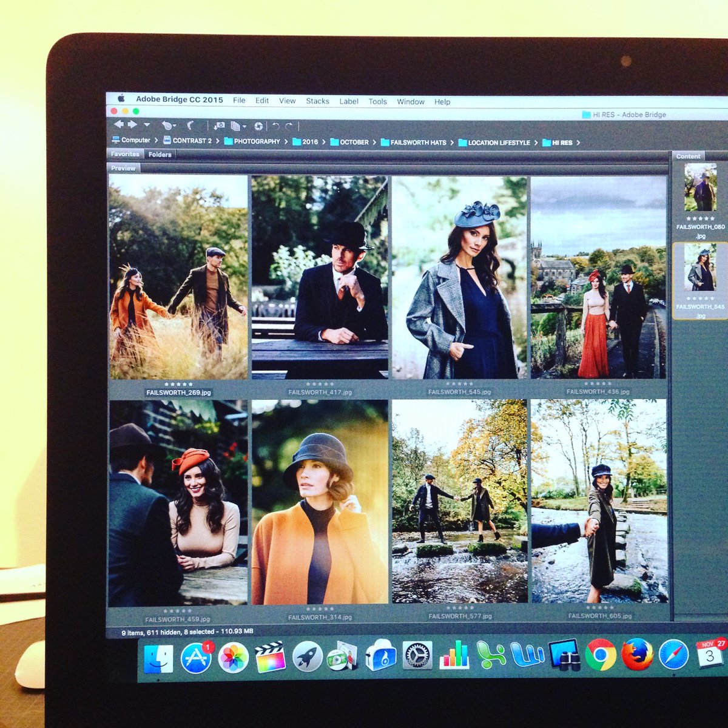Expand the chevron after FAILSWORTH HATS
The height and width of the screenshot is (728, 728).
click(x=452, y=143)
